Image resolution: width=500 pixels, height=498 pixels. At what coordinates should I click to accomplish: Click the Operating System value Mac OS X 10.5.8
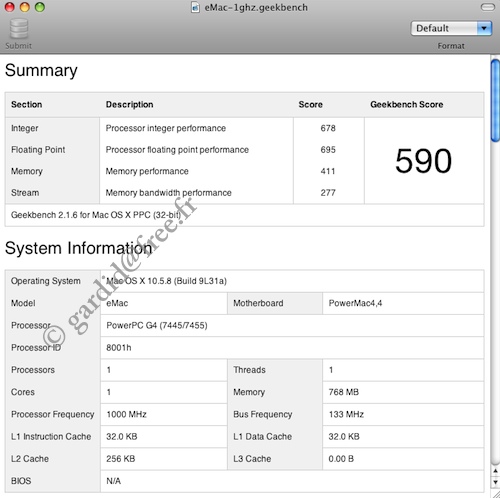tap(166, 281)
